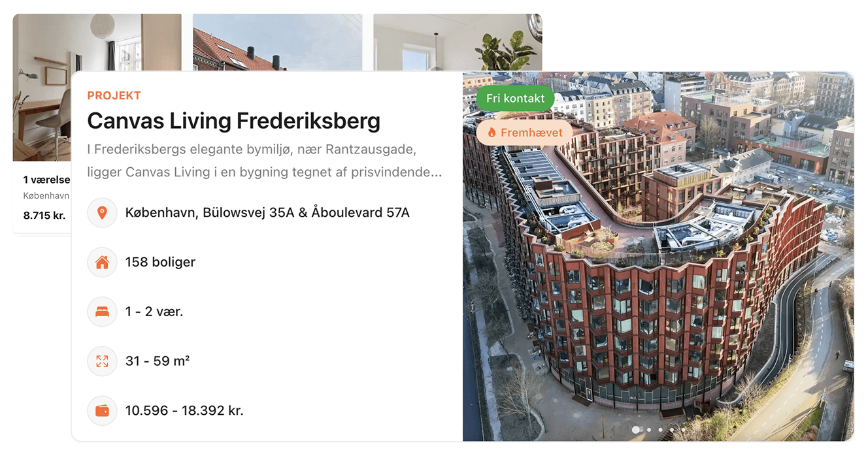This screenshot has width=868, height=456.
Task: Click the aerial building photo
Action: 658,256
